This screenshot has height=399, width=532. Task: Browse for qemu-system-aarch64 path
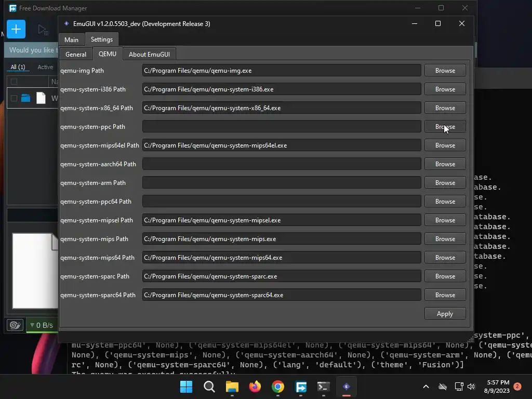pyautogui.click(x=445, y=164)
